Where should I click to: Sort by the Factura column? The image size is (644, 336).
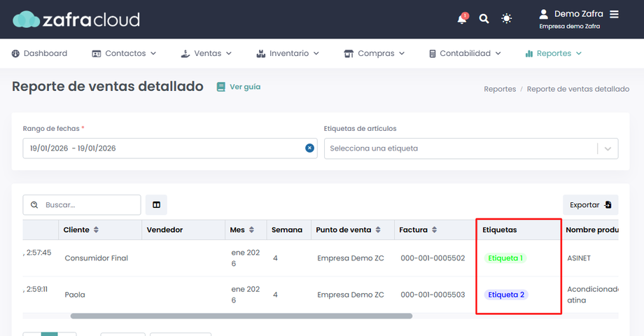click(x=434, y=230)
